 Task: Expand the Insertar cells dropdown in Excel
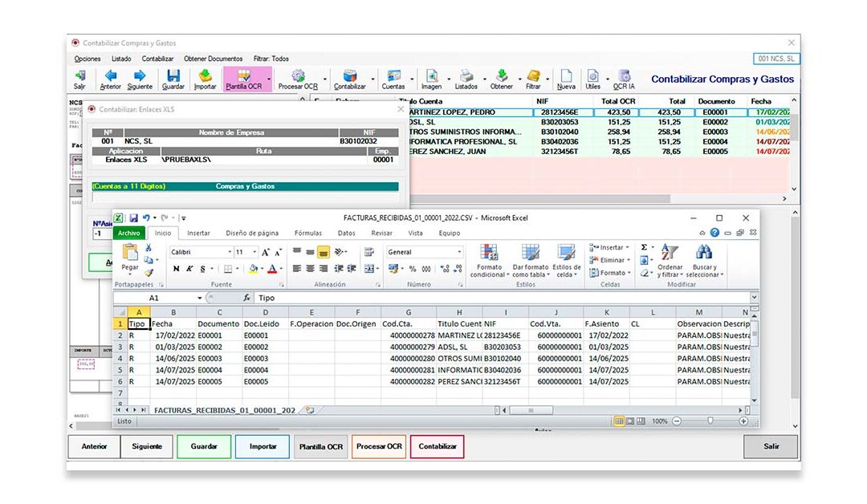tap(628, 247)
